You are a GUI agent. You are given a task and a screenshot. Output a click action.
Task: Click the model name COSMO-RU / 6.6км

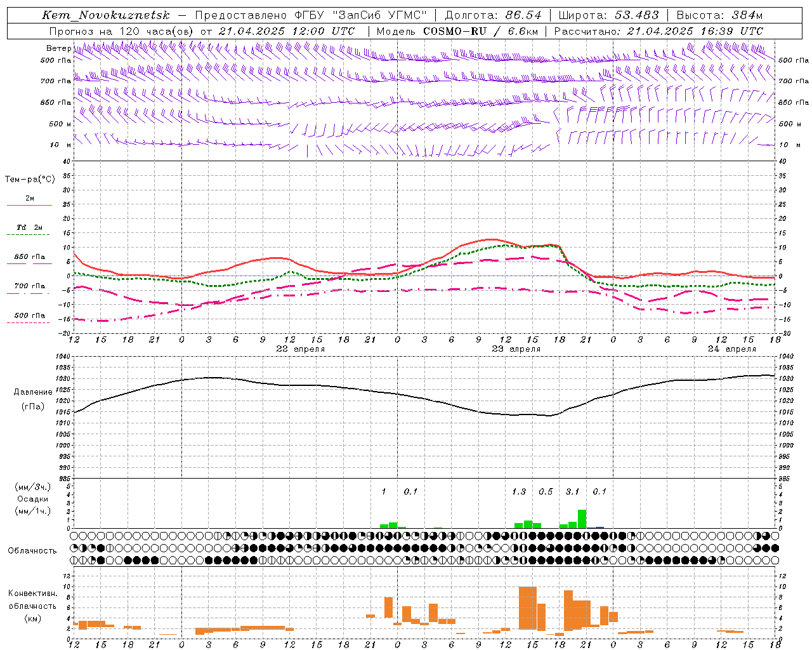(x=480, y=30)
